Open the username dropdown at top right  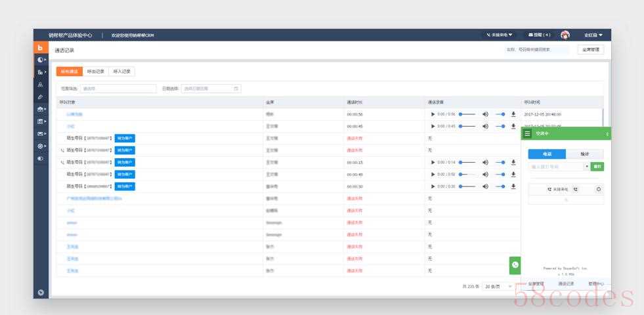point(593,35)
